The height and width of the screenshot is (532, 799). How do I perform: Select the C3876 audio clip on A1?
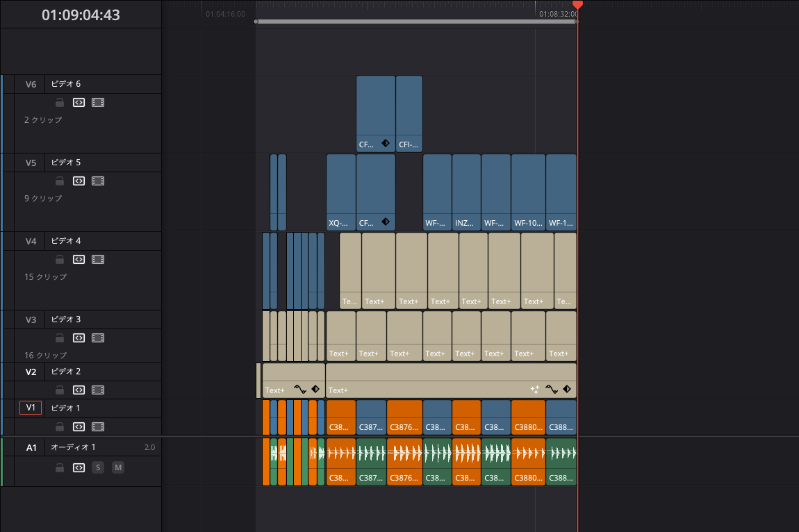click(x=404, y=462)
